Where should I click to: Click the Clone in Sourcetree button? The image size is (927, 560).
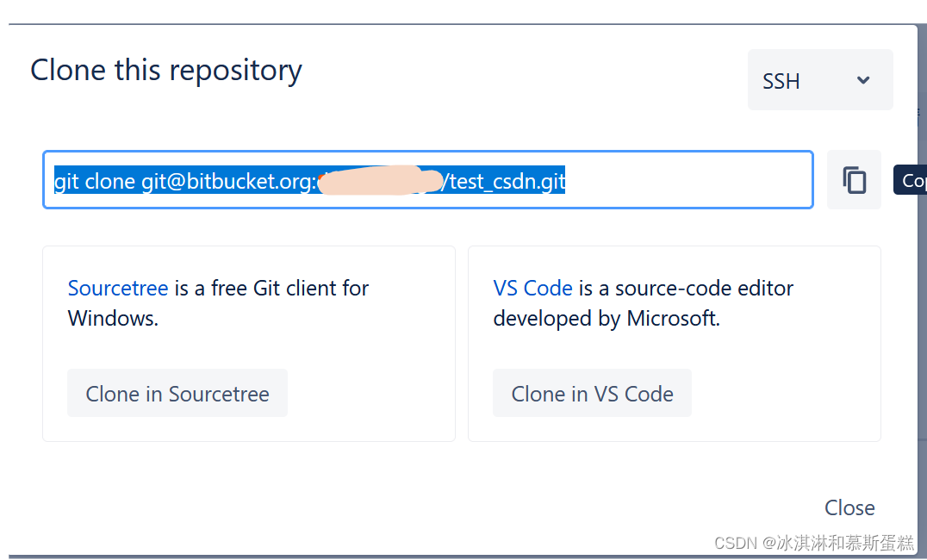[x=177, y=393]
